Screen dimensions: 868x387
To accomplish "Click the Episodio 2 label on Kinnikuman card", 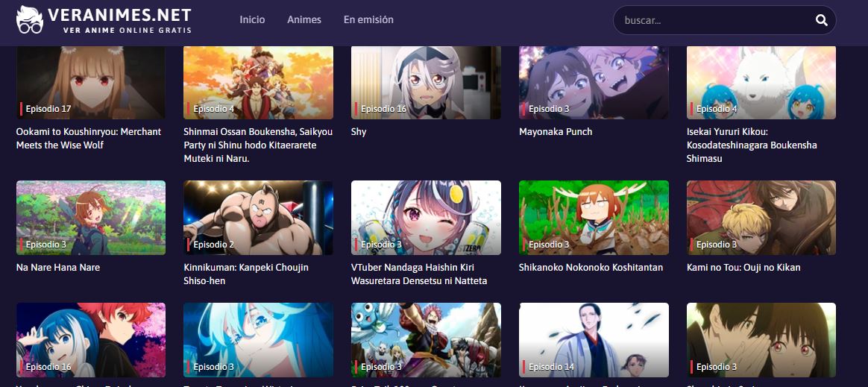I will click(214, 244).
